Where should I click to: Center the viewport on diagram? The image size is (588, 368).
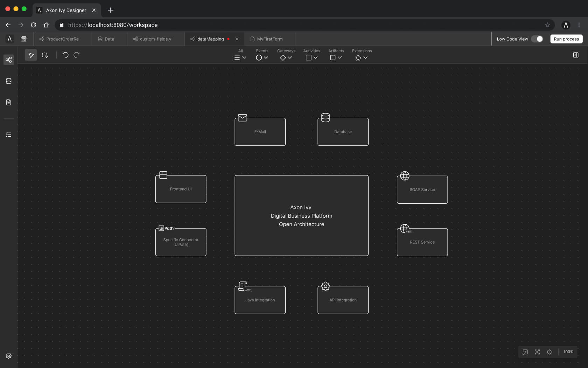coord(549,352)
